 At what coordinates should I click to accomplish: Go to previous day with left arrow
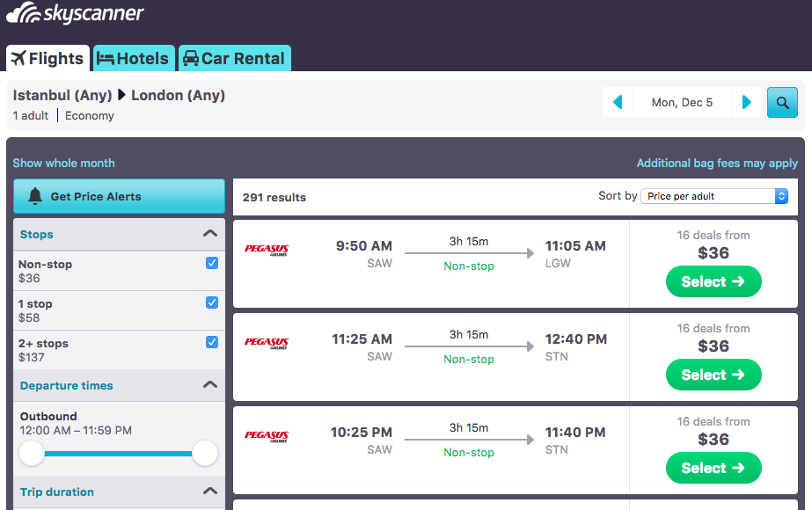tap(618, 102)
